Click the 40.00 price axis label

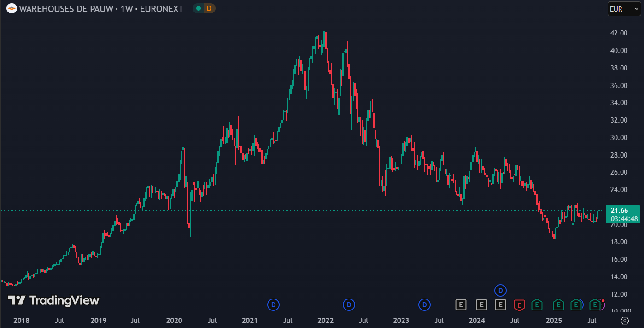(619, 51)
